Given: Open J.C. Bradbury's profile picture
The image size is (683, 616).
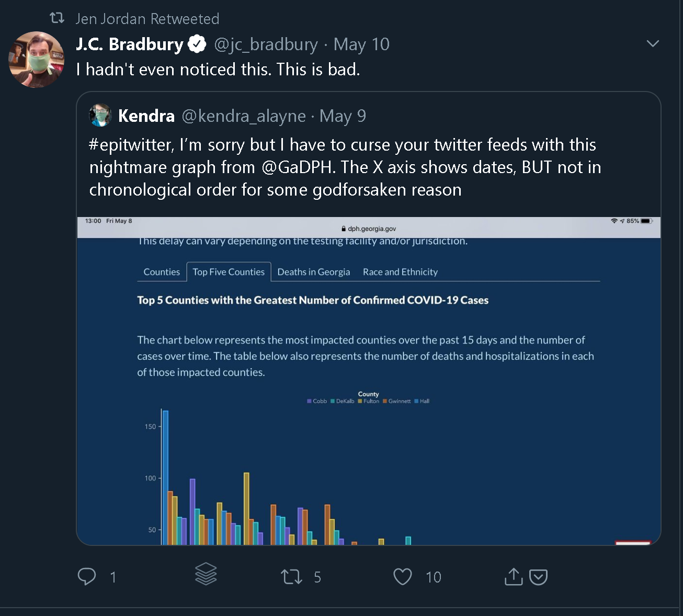Looking at the screenshot, I should [x=36, y=59].
